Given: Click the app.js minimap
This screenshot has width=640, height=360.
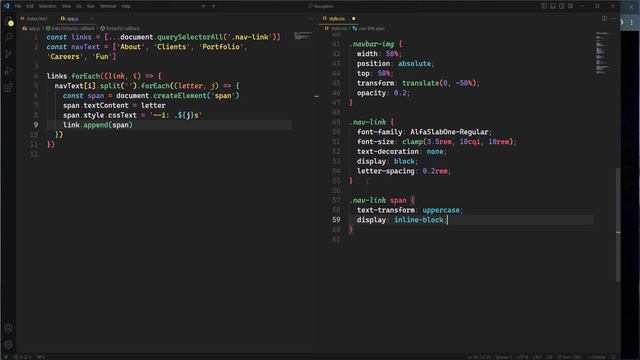Looking at the screenshot, I should pos(302,36).
